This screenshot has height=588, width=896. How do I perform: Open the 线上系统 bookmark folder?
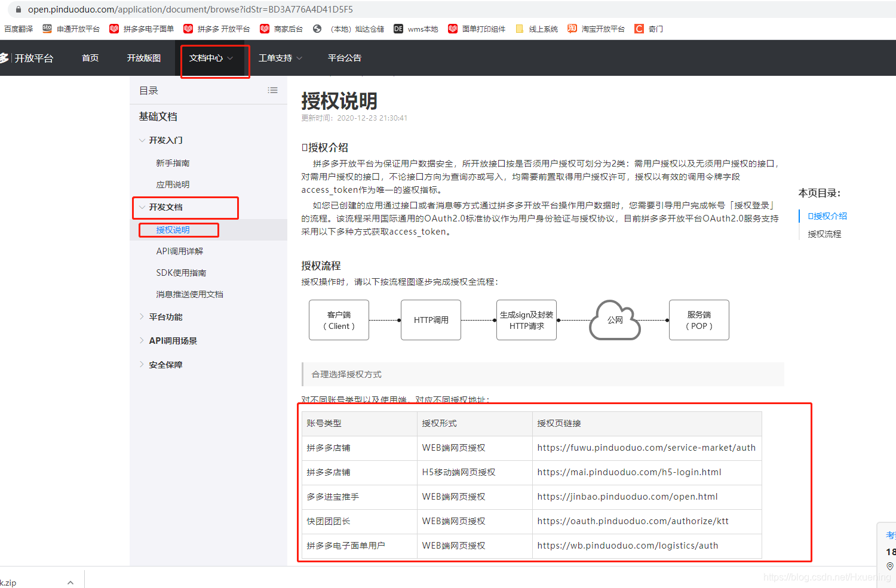point(519,29)
